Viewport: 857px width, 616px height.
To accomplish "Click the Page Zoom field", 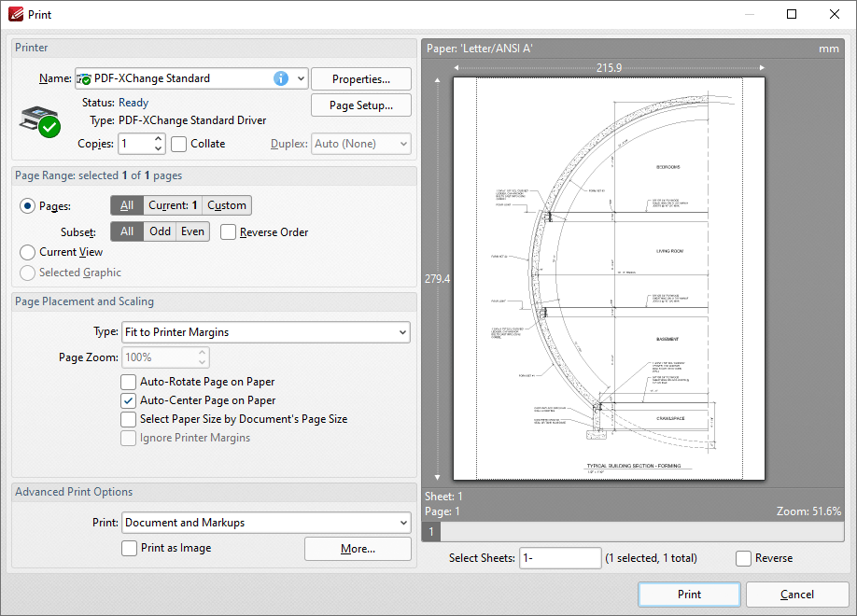I will [x=160, y=357].
